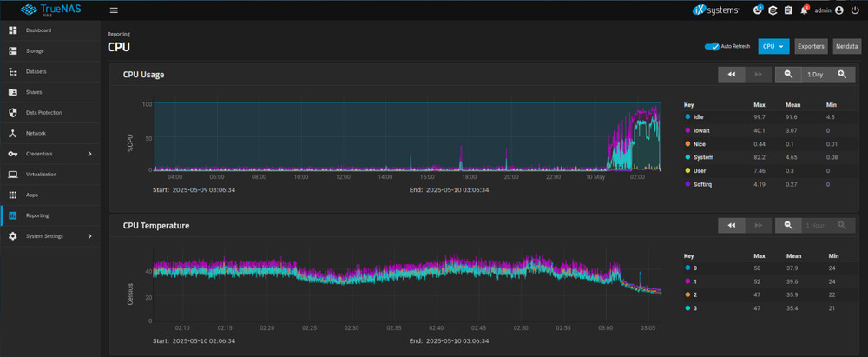Open the CPU report dropdown
The width and height of the screenshot is (868, 357).
773,47
